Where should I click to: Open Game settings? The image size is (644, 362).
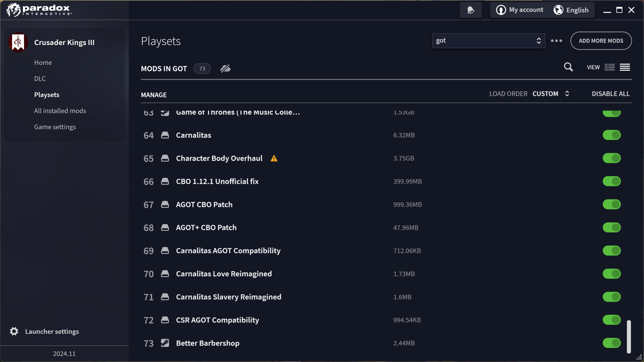pyautogui.click(x=55, y=127)
